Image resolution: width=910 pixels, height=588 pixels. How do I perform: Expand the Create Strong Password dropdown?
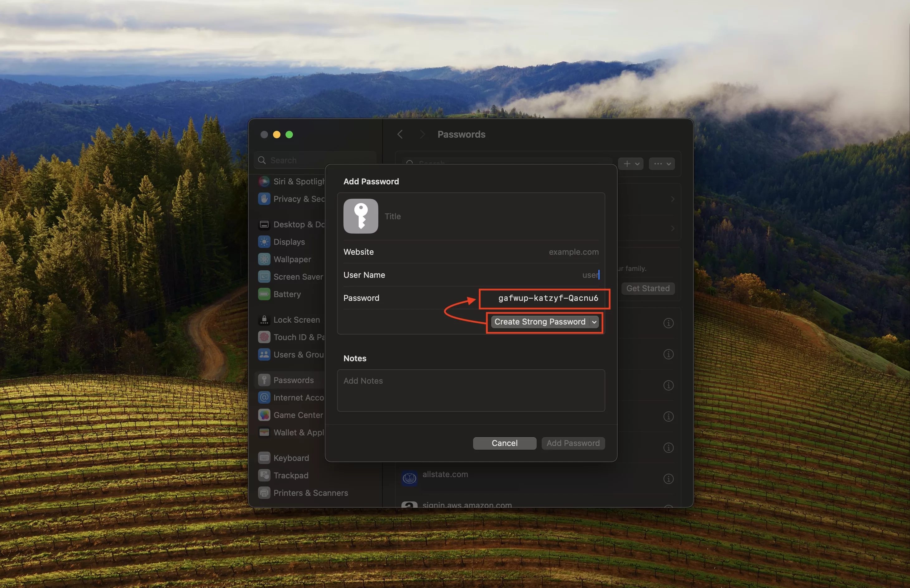pyautogui.click(x=594, y=321)
